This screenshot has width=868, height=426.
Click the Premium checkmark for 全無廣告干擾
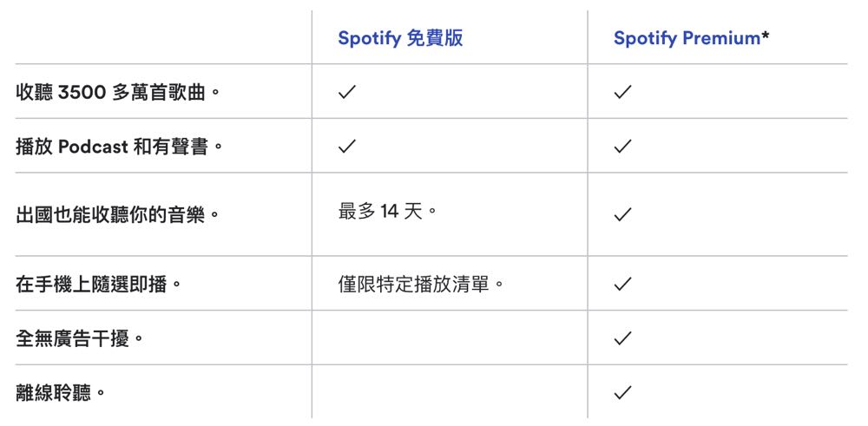[622, 338]
